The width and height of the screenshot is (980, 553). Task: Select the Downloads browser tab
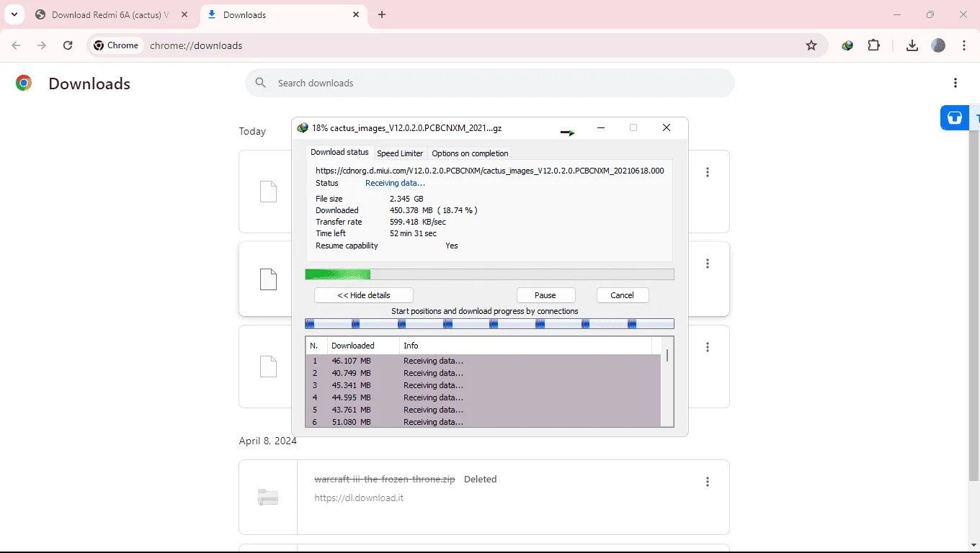tap(283, 14)
